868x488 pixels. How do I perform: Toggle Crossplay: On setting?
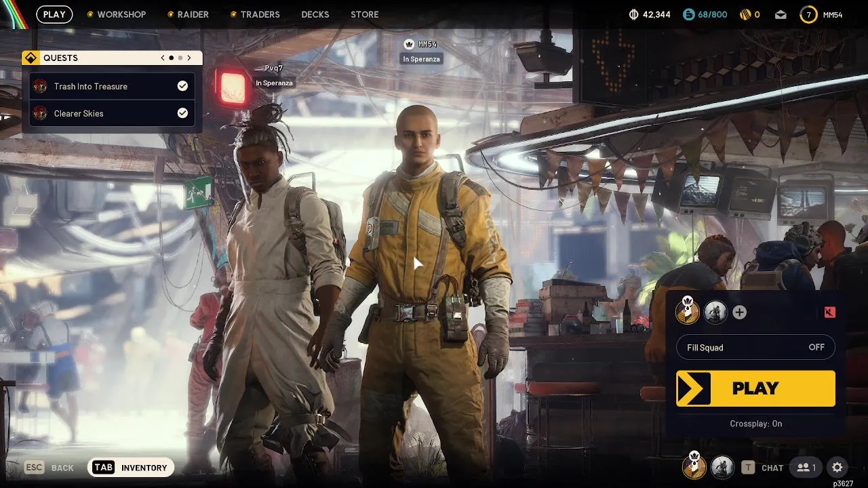pos(756,424)
